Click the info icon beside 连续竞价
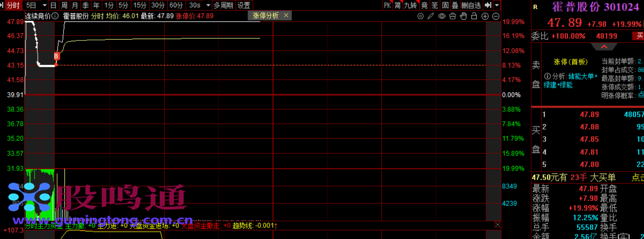Image resolution: width=644 pixels, height=239 pixels. 55,16
